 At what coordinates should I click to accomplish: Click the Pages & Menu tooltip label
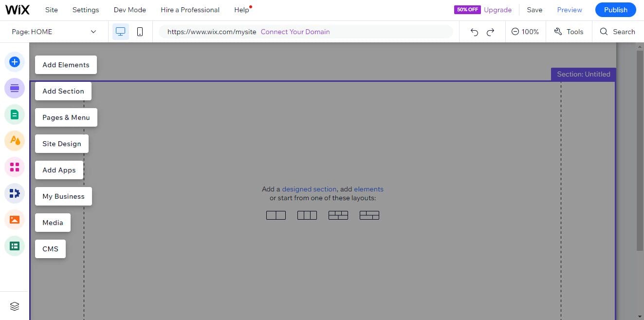[66, 117]
